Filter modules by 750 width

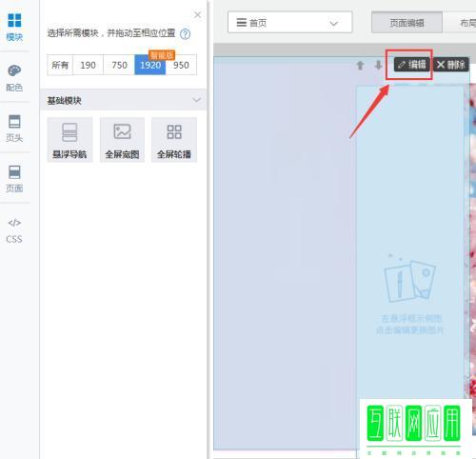(x=119, y=65)
